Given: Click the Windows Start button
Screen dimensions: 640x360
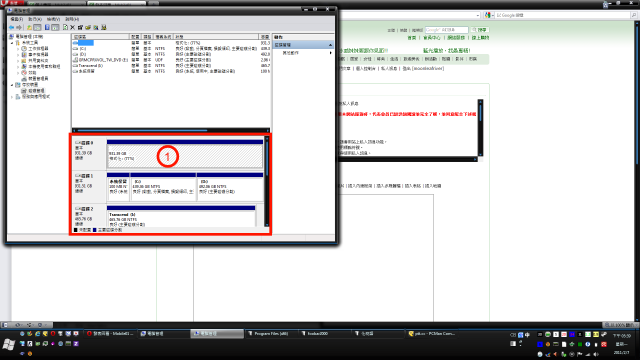Looking at the screenshot, I should pyautogui.click(x=9, y=344).
